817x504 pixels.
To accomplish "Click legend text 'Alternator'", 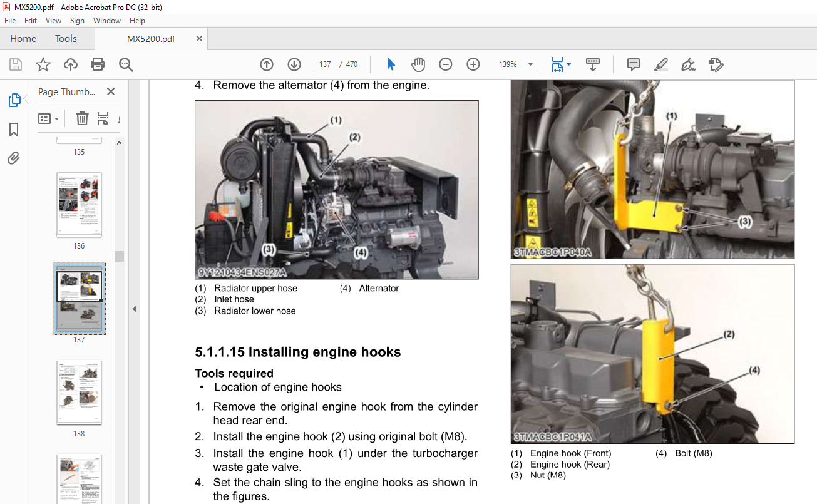I will [x=379, y=288].
